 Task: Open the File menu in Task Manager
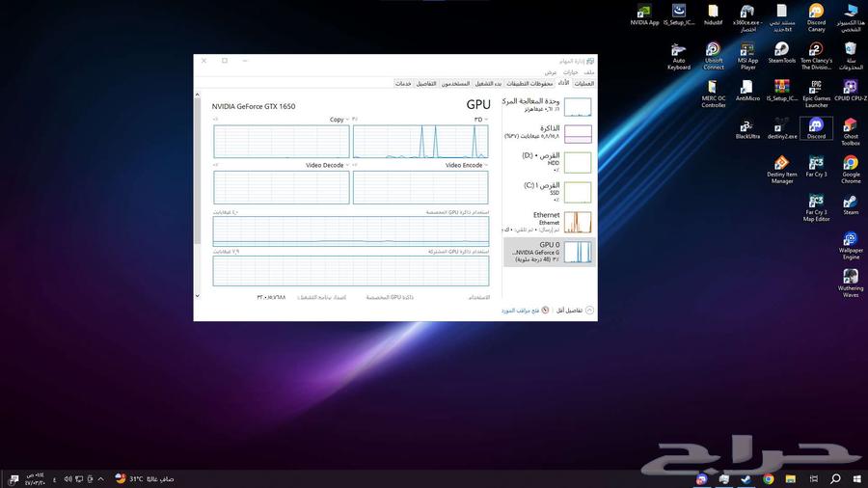[x=589, y=72]
